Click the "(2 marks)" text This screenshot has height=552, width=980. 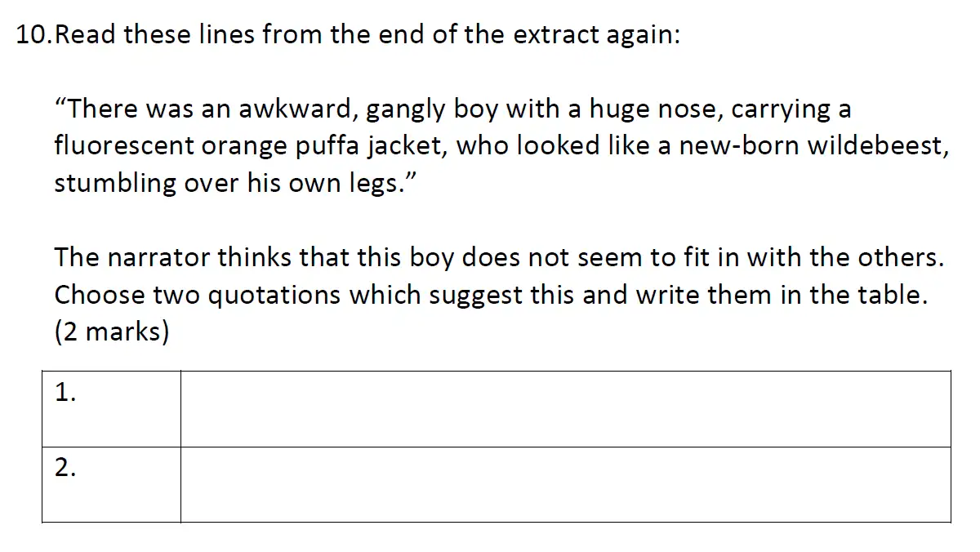(x=111, y=332)
